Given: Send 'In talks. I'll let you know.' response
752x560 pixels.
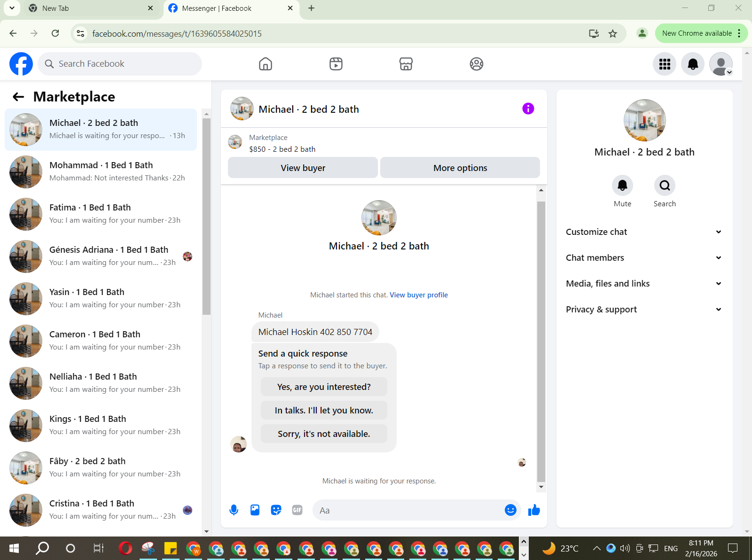Looking at the screenshot, I should point(324,410).
